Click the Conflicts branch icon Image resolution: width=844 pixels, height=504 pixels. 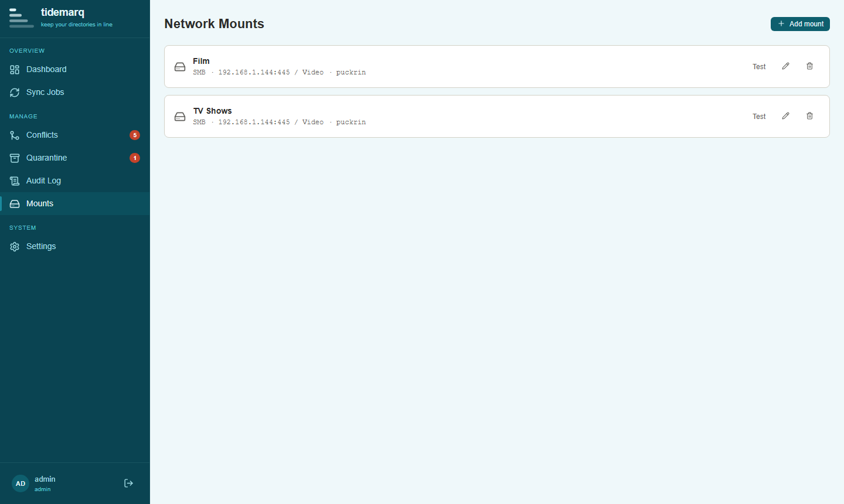point(15,135)
